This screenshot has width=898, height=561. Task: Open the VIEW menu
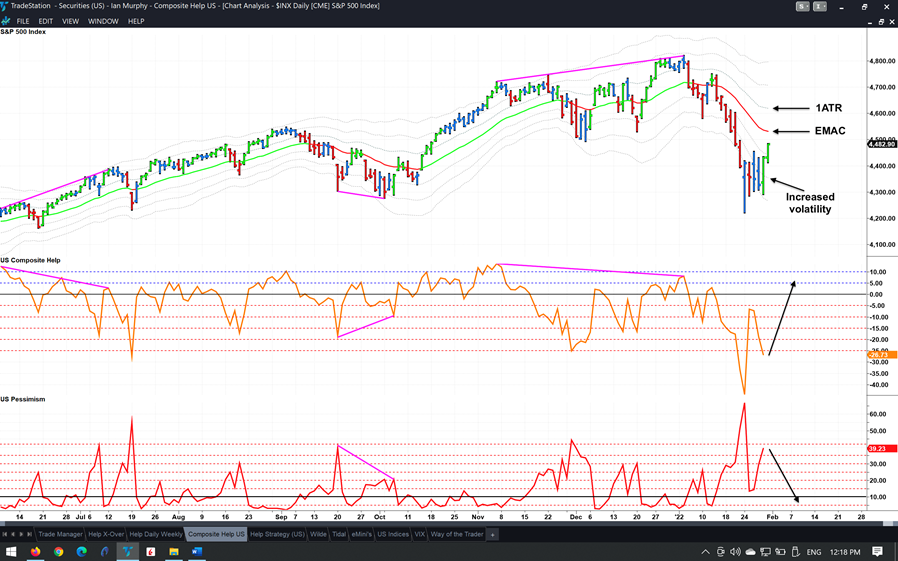(x=70, y=21)
